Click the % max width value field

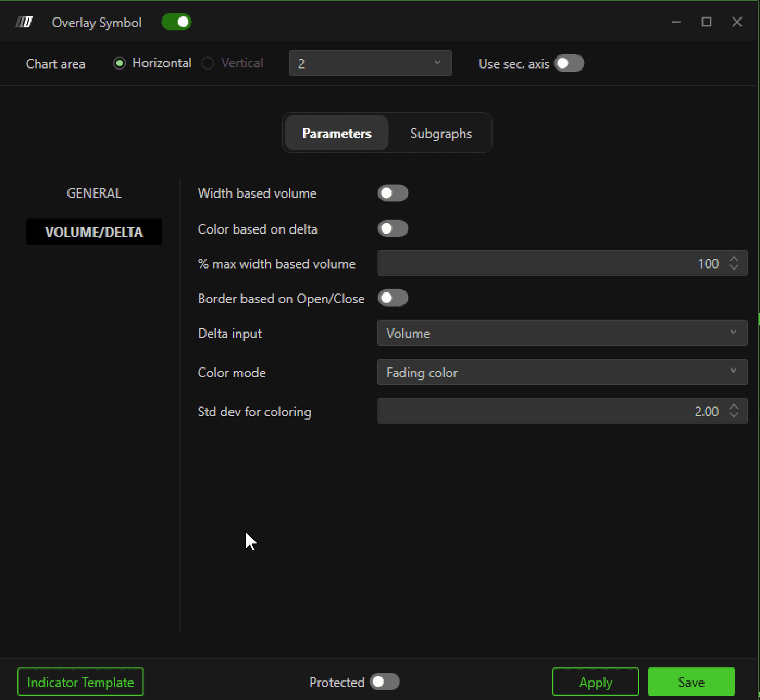pos(549,263)
